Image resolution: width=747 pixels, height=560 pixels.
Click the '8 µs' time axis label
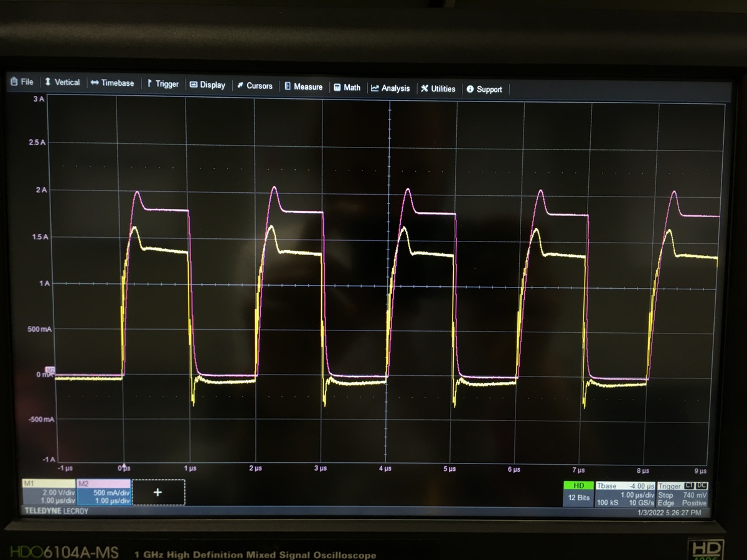click(642, 470)
